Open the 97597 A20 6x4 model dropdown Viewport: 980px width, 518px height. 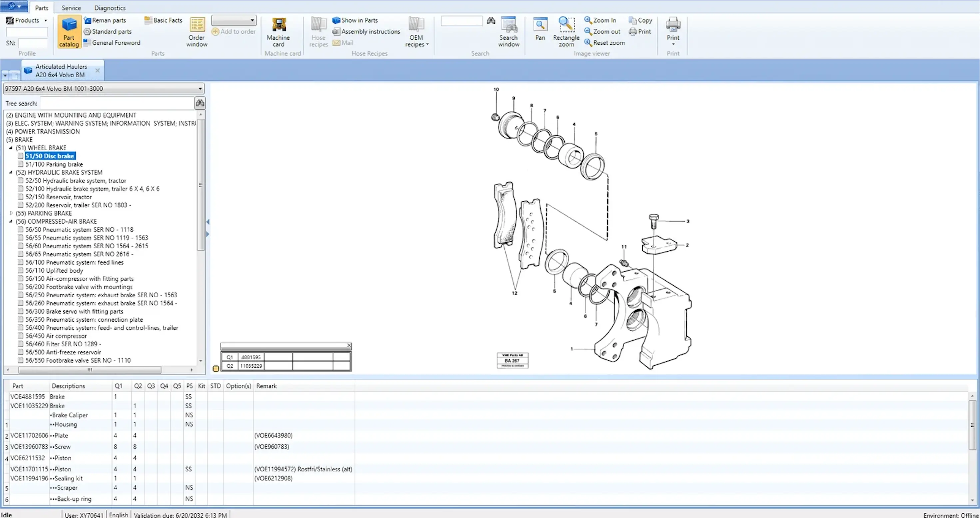tap(200, 89)
